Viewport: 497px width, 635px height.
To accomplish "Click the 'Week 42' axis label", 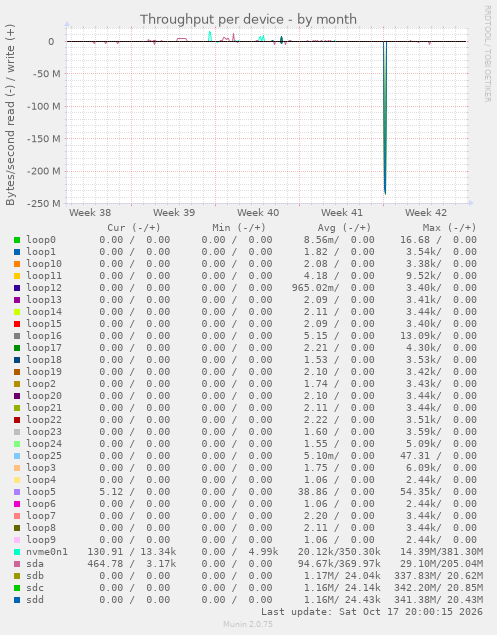I will click(x=426, y=213).
